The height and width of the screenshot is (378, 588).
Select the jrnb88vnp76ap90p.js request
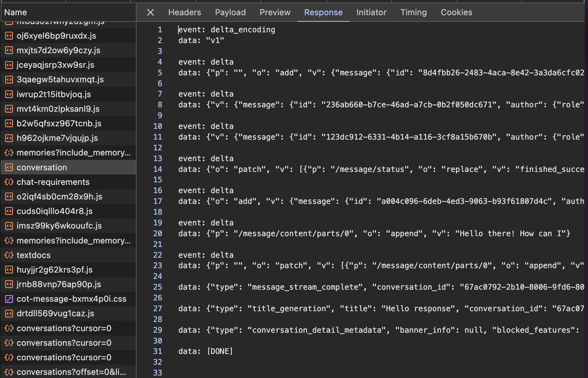(68, 284)
